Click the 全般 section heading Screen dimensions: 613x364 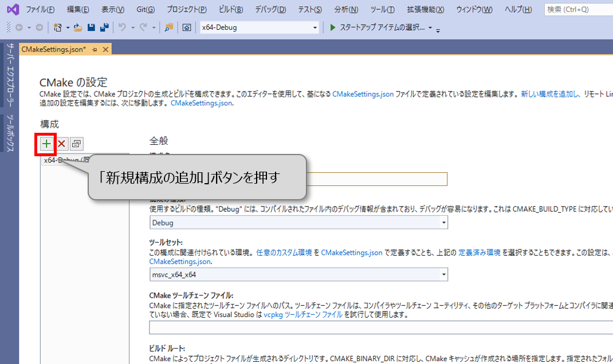coord(159,141)
